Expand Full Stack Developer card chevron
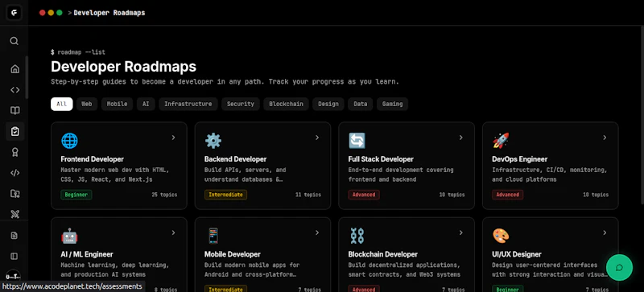 [x=460, y=138]
